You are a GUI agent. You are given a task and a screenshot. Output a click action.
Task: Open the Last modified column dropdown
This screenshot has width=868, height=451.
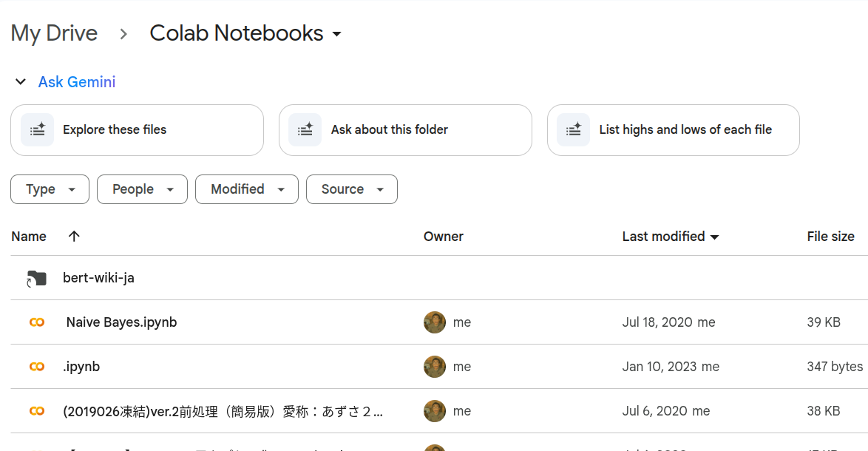[715, 237]
